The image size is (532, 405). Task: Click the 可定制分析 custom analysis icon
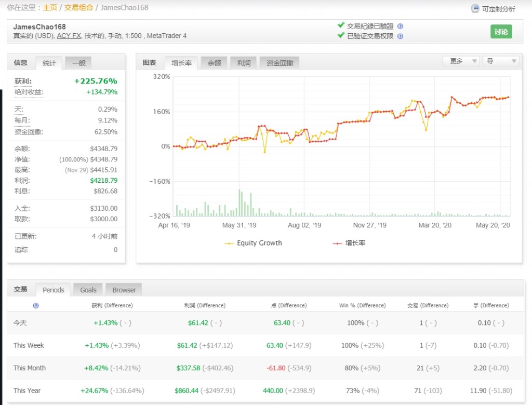coord(475,9)
